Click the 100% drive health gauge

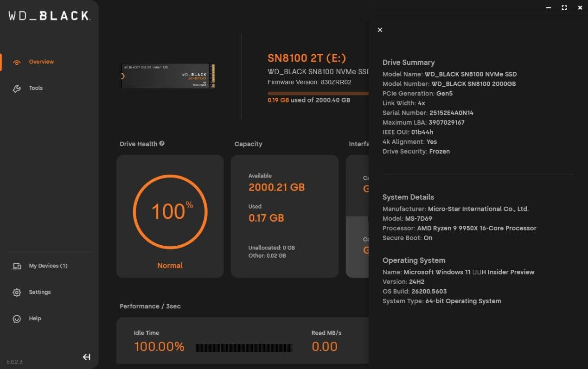tap(170, 212)
